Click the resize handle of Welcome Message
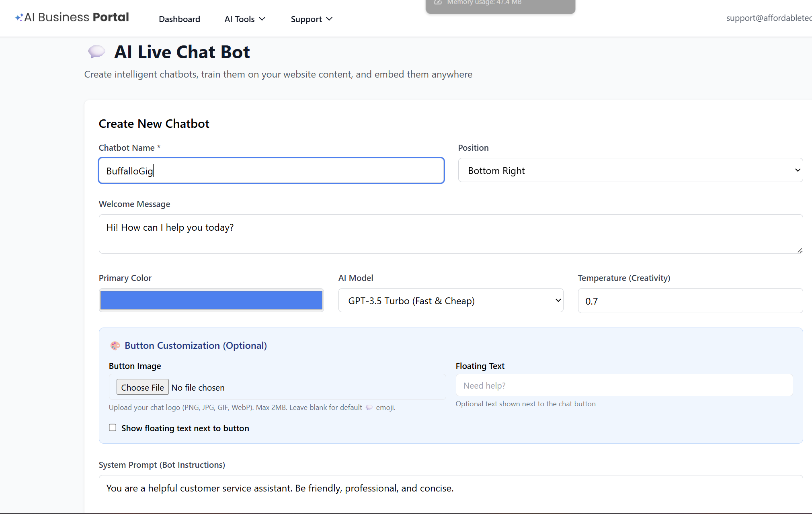Viewport: 812px width, 514px height. (x=799, y=250)
